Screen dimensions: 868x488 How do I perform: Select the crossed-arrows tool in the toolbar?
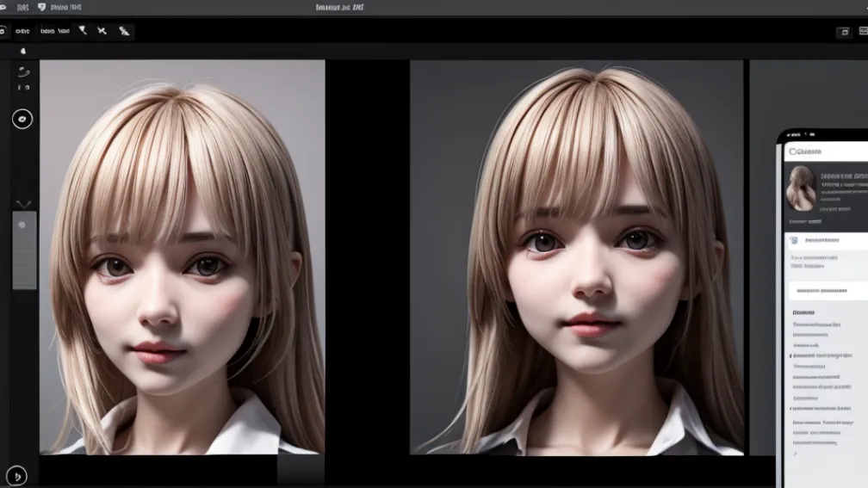[x=102, y=30]
